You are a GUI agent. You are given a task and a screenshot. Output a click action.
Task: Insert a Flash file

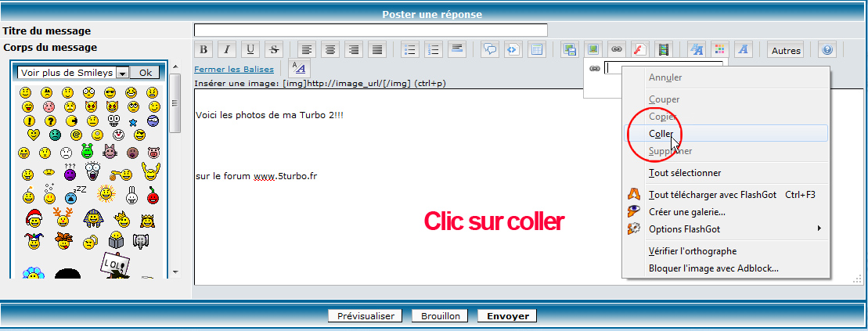coord(640,49)
